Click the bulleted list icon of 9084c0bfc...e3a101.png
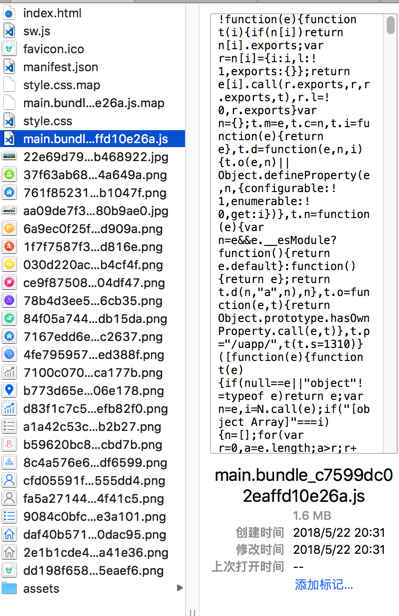The height and width of the screenshot is (616, 399). click(9, 517)
